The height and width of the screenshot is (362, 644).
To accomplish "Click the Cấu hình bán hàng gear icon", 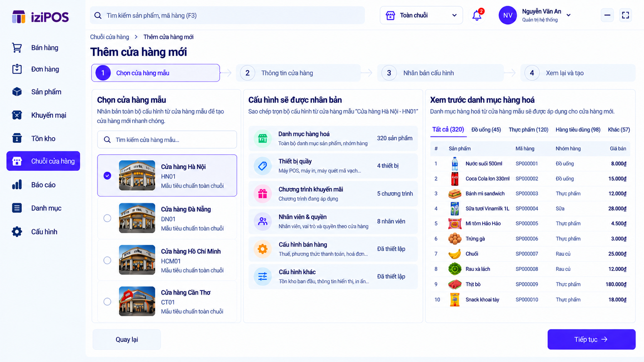I will [263, 249].
